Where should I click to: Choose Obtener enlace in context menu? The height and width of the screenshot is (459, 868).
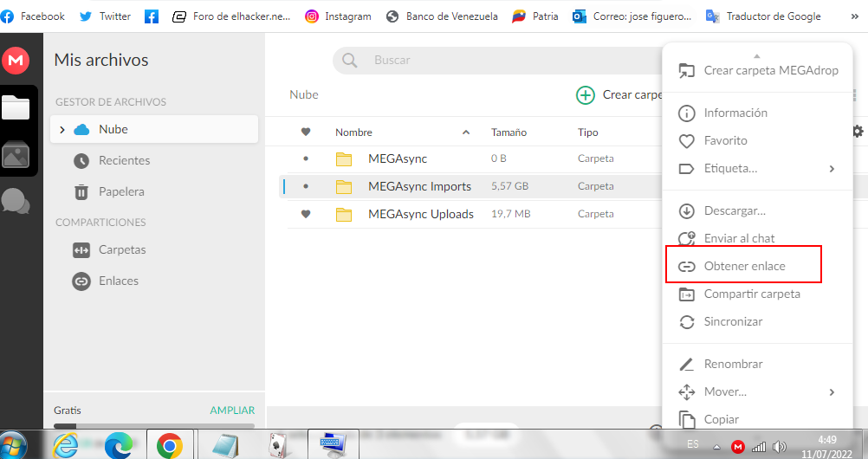(757, 267)
